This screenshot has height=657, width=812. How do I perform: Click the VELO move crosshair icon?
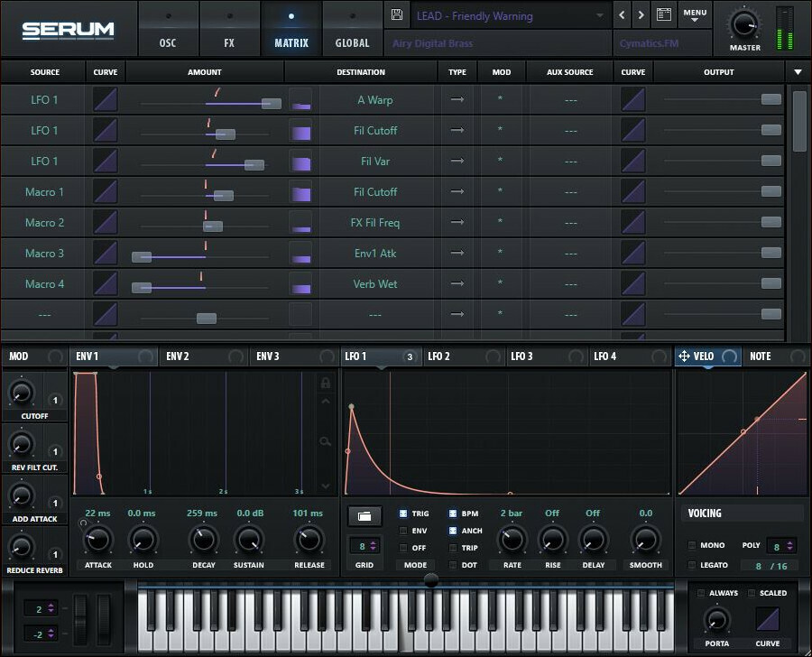pos(684,356)
